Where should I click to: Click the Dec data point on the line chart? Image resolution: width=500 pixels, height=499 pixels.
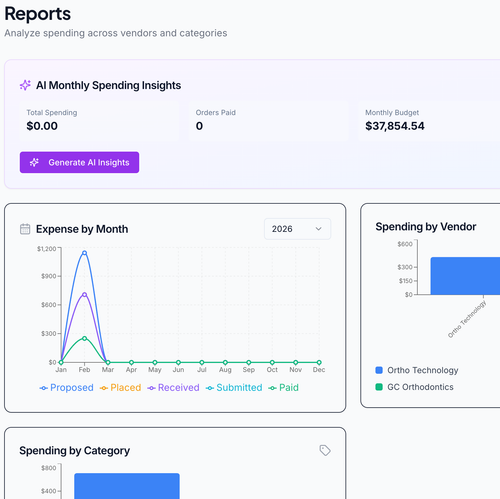319,362
